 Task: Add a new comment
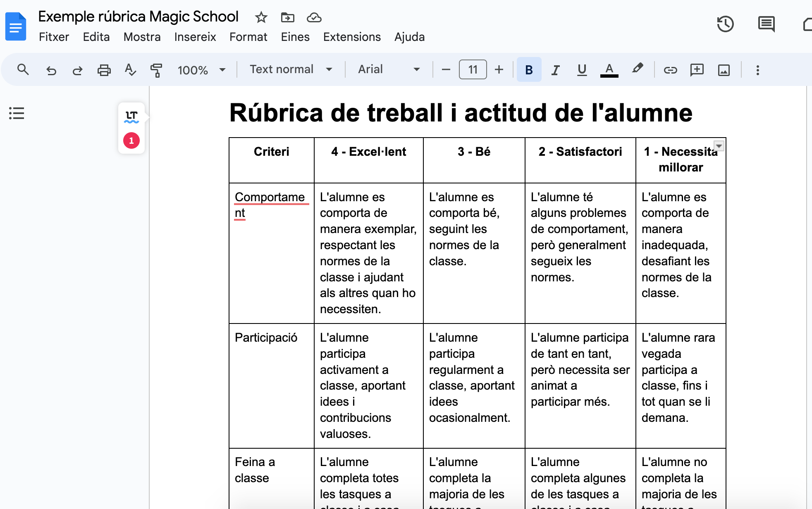click(x=697, y=69)
